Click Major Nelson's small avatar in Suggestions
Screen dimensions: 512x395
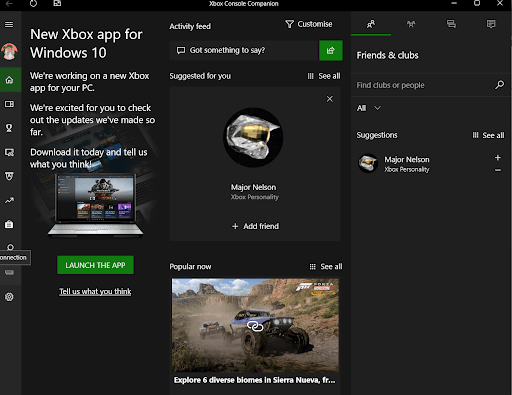[x=368, y=163]
